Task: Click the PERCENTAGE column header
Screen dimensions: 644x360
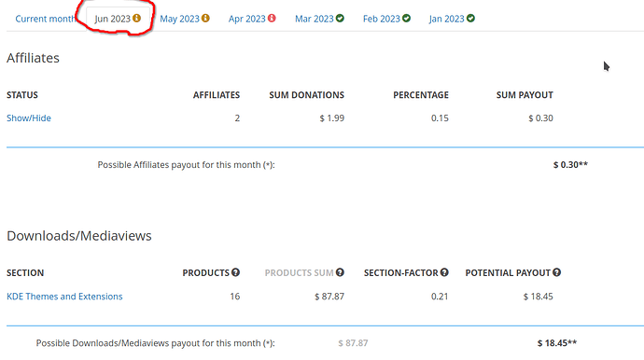Action: (421, 95)
